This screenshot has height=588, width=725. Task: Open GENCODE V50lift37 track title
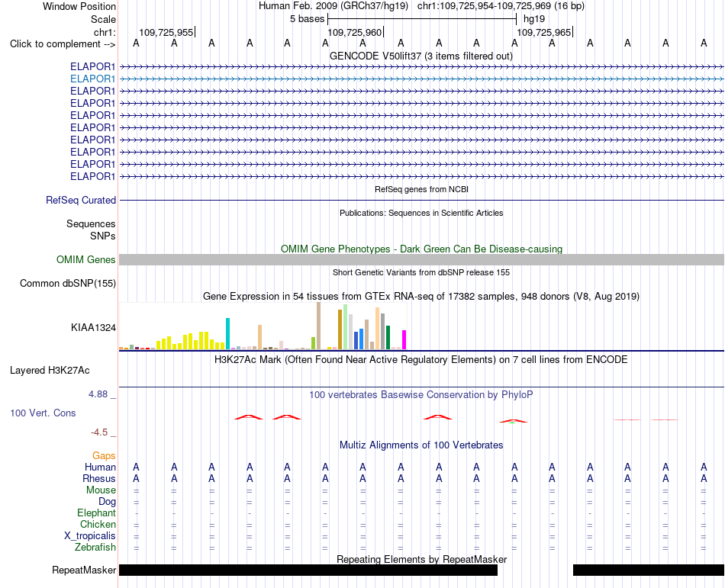coord(421,56)
